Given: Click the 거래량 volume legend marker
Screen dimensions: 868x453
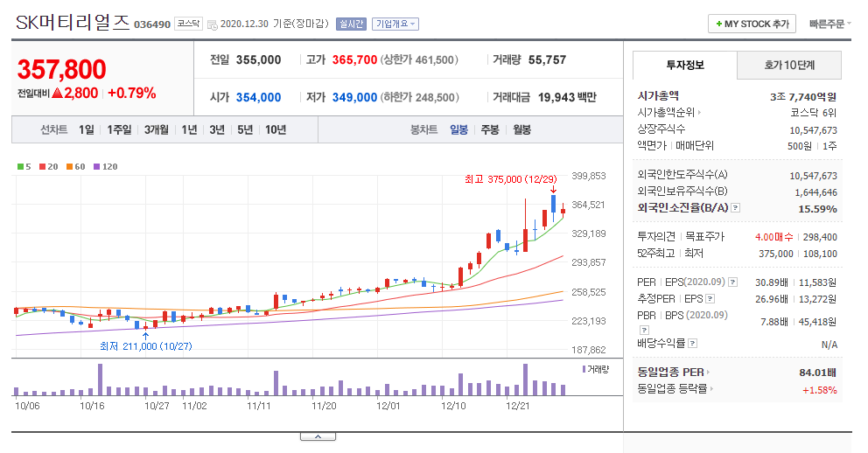Looking at the screenshot, I should [595, 369].
